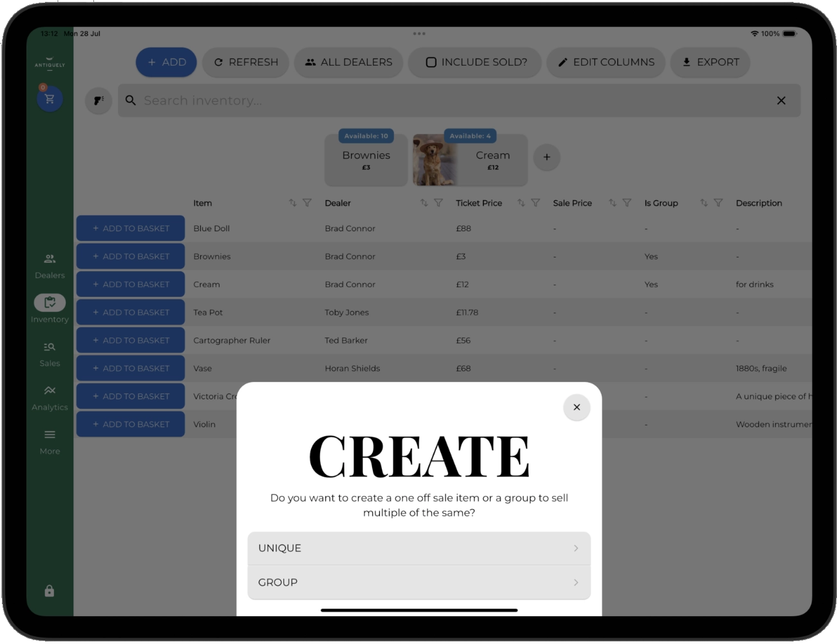
Task: Choose the GROUP item option
Action: (419, 582)
